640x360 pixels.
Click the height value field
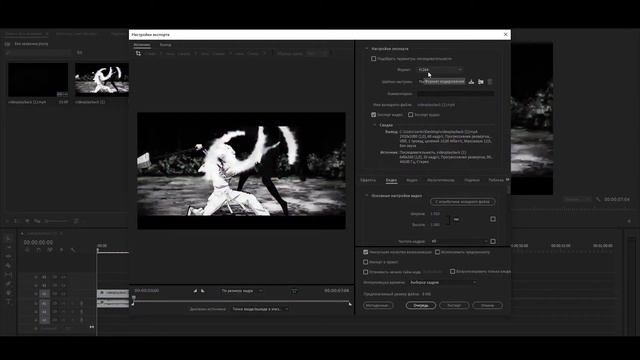(435, 224)
